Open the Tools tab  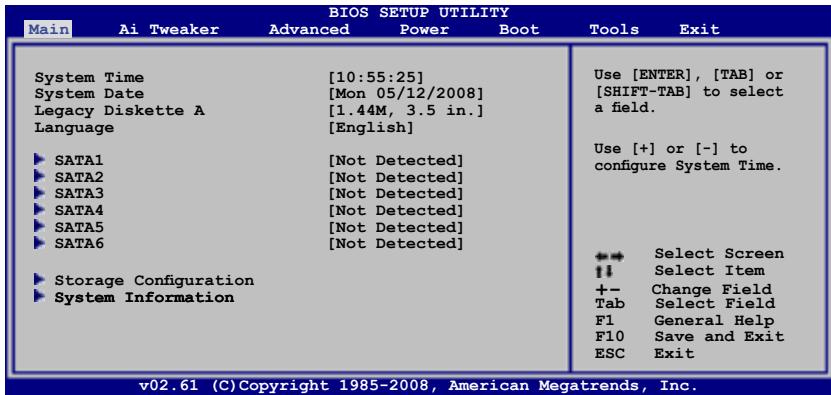614,29
